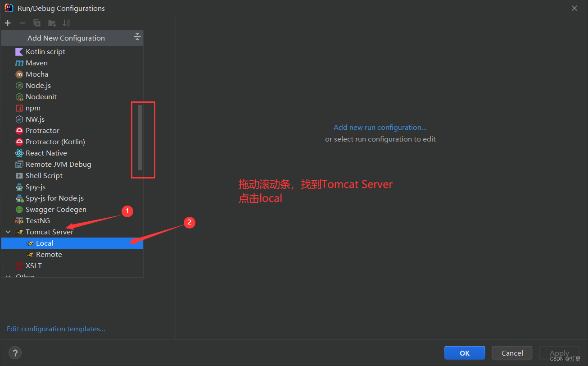Choose the Swagger Codegen label
Image resolution: width=588 pixels, height=366 pixels.
[56, 210]
